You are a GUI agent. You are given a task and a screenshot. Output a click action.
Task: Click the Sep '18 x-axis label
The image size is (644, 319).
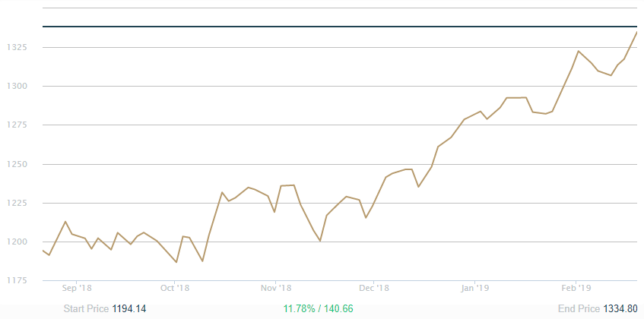coord(75,289)
